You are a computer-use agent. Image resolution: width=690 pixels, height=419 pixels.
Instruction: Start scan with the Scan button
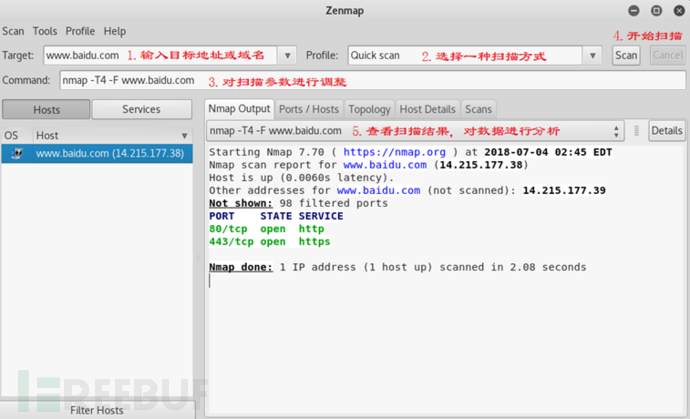point(626,55)
